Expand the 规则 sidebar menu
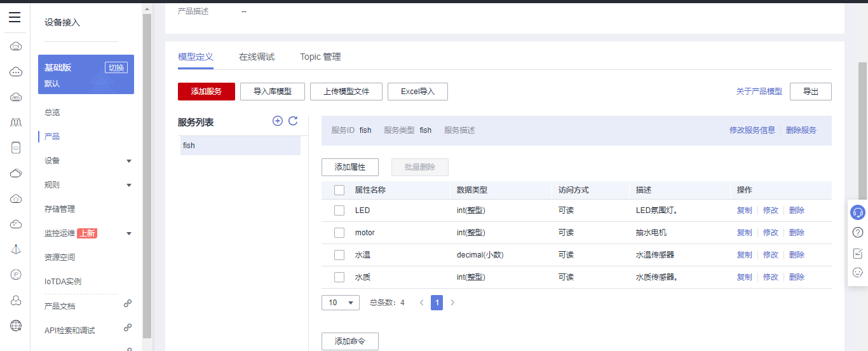The width and height of the screenshot is (868, 351). click(129, 185)
